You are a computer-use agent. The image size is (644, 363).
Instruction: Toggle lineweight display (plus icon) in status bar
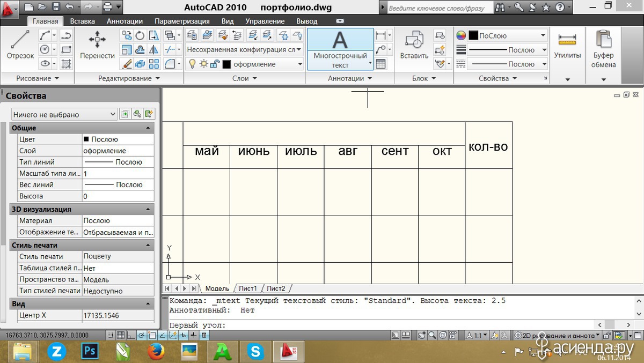point(193,336)
